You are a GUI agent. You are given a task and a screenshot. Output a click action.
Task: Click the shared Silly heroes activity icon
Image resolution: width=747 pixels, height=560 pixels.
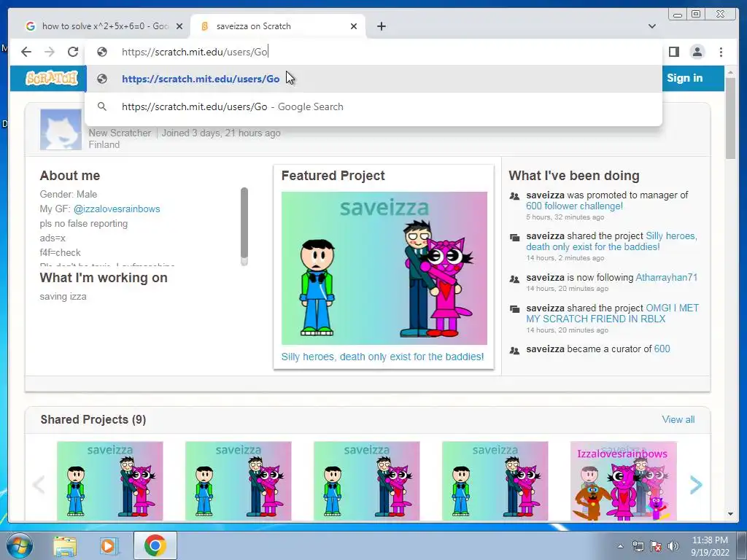(x=514, y=237)
